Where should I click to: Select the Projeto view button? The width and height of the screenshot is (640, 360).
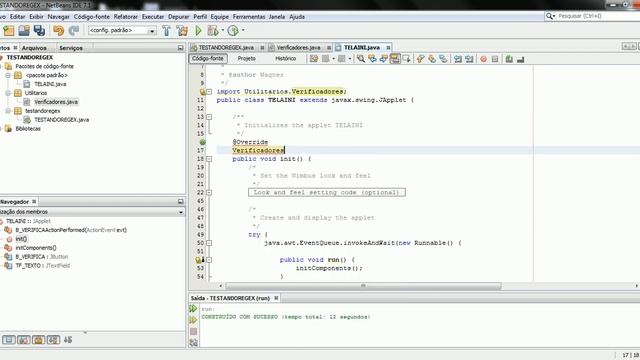coord(247,59)
